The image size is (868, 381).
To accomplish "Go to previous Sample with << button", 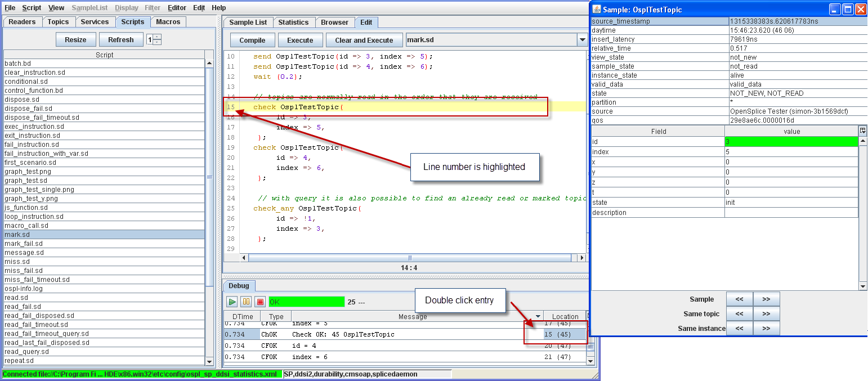I will pos(740,299).
